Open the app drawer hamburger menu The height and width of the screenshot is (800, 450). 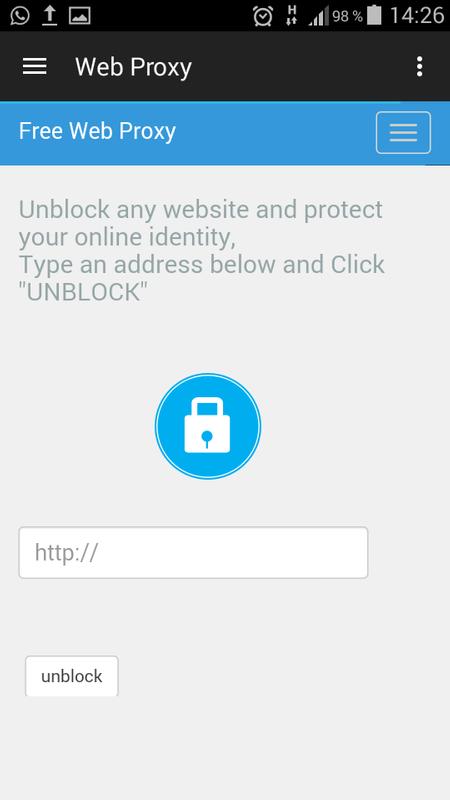pos(35,66)
